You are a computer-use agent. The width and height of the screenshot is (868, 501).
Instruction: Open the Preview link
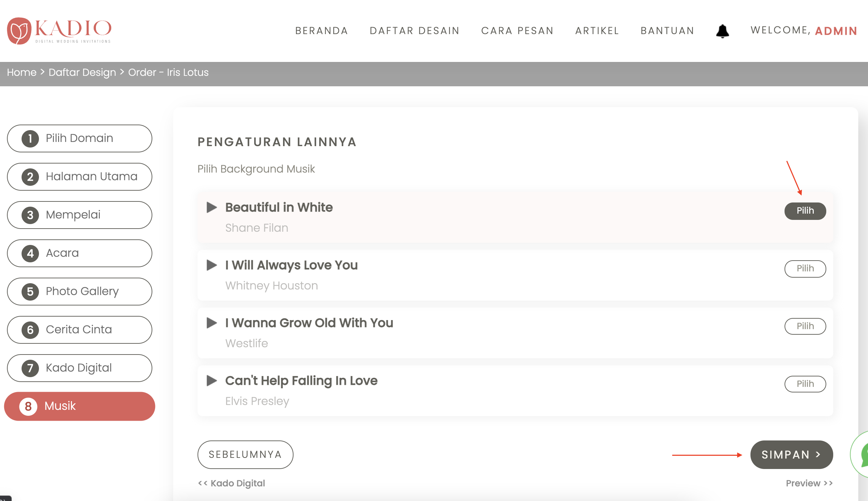point(809,483)
